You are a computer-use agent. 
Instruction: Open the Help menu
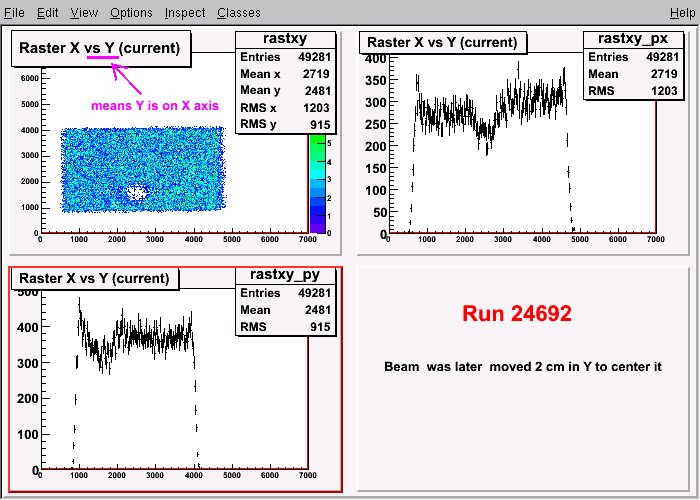point(682,12)
